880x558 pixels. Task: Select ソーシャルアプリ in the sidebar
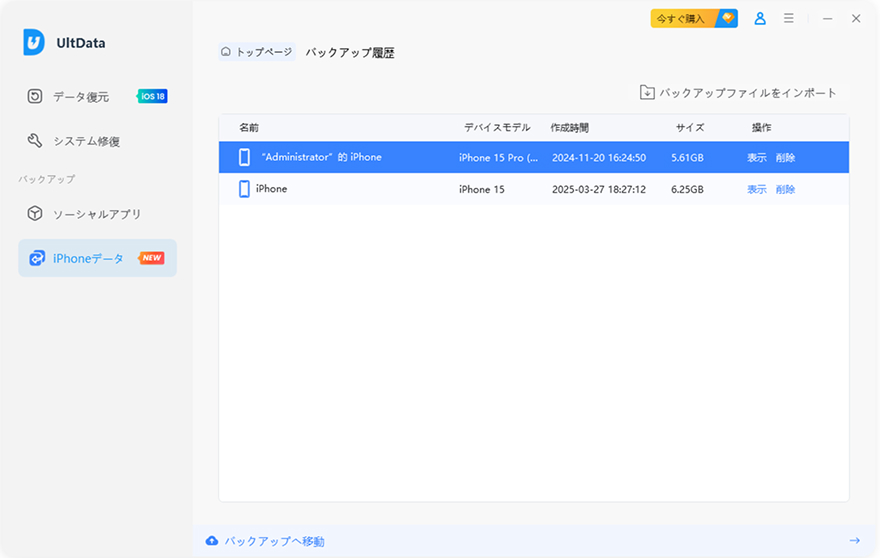click(x=97, y=214)
